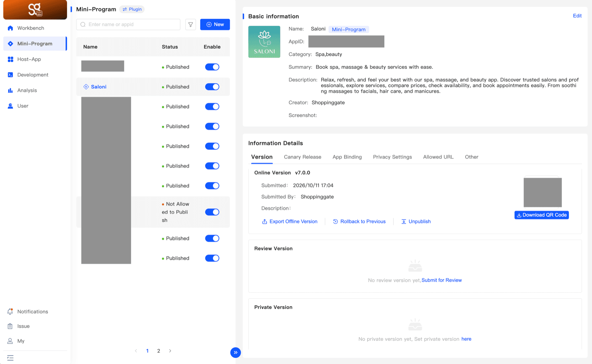Switch to the Other tab
Image resolution: width=592 pixels, height=364 pixels.
click(472, 157)
